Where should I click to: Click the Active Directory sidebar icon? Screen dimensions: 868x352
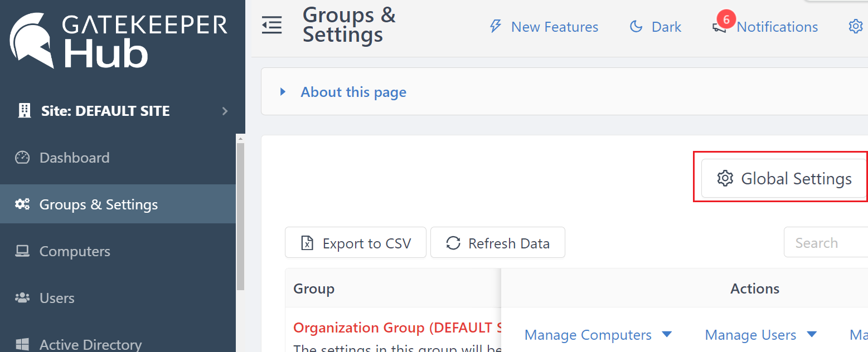point(22,344)
